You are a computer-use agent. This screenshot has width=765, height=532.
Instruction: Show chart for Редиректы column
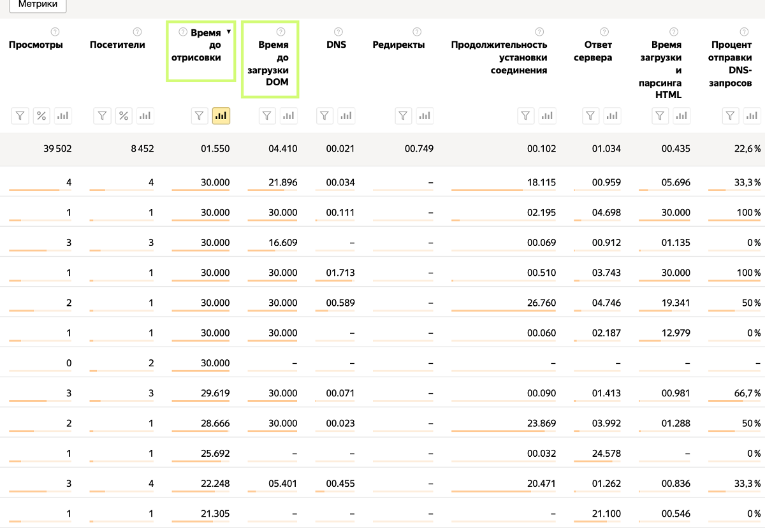pyautogui.click(x=424, y=115)
